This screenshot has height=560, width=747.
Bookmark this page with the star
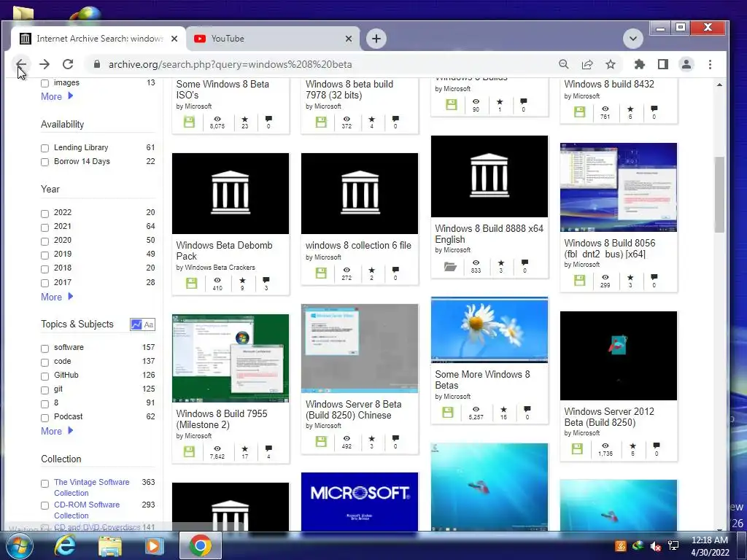(611, 64)
